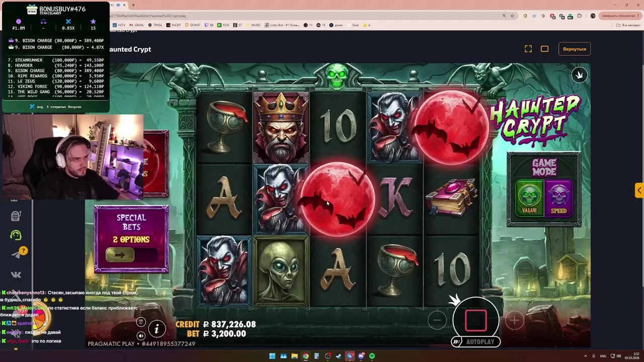This screenshot has height=362, width=644.
Task: Open GMAIL bookmark
Action: (137, 25)
